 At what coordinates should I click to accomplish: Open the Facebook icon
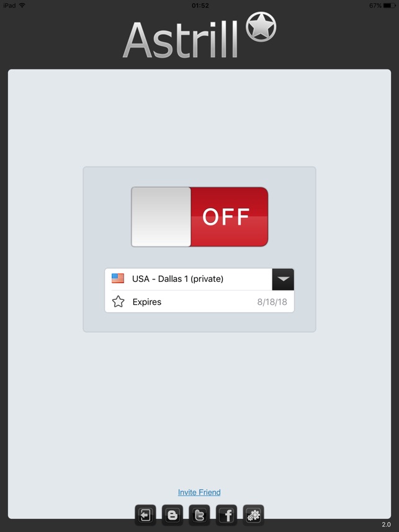coord(226,515)
